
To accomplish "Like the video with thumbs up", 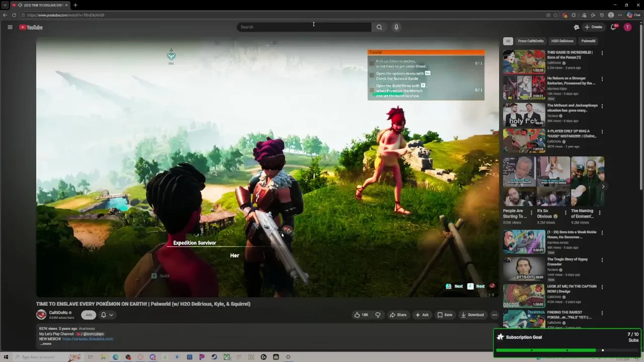I will coord(361,315).
